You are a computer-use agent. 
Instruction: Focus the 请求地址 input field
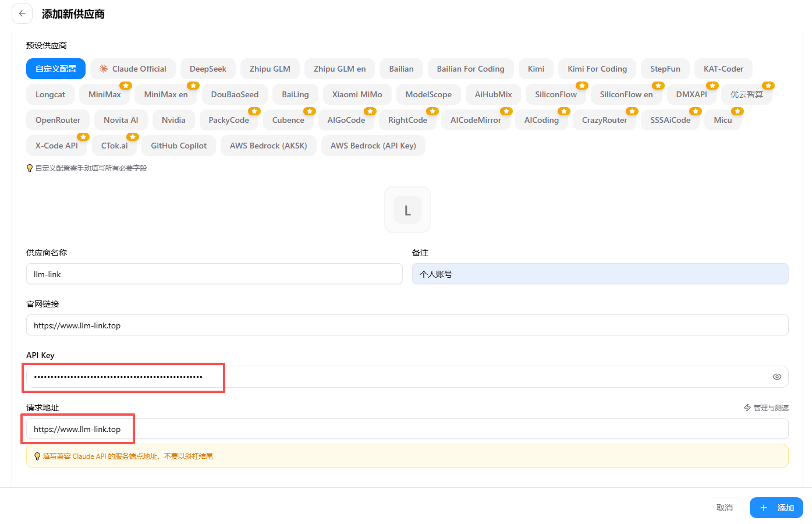tap(407, 429)
